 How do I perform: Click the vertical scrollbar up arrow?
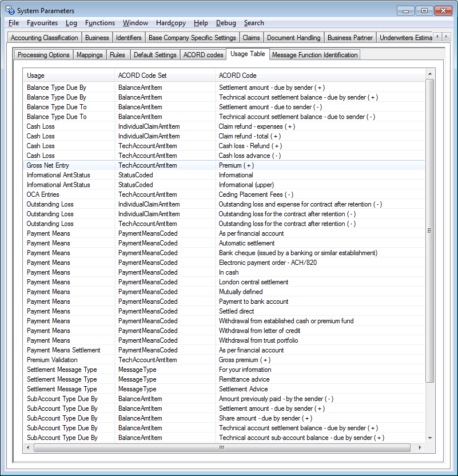click(x=431, y=73)
